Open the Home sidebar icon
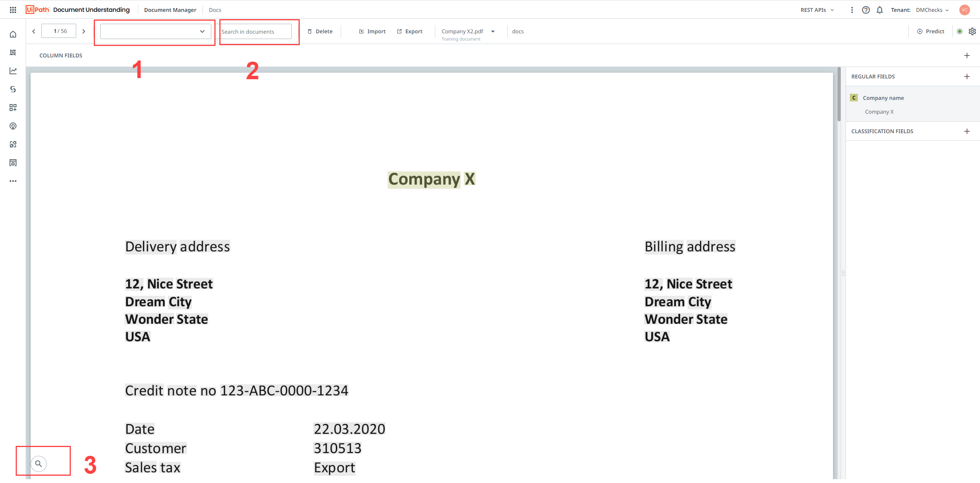This screenshot has height=483, width=980. (13, 34)
